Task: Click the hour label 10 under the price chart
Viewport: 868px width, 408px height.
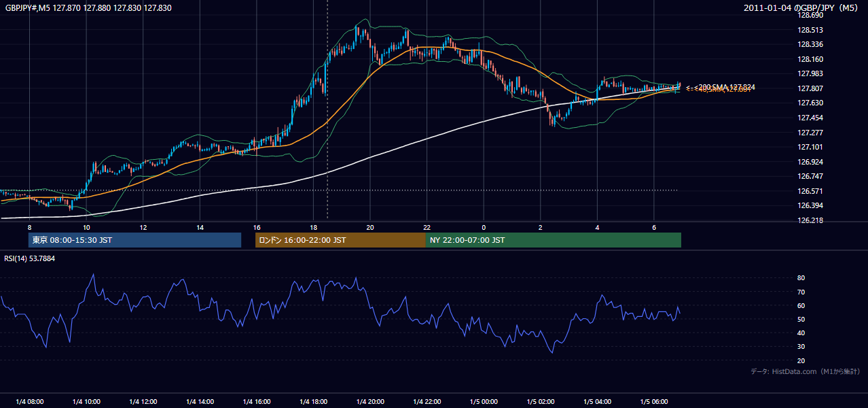Action: click(86, 227)
